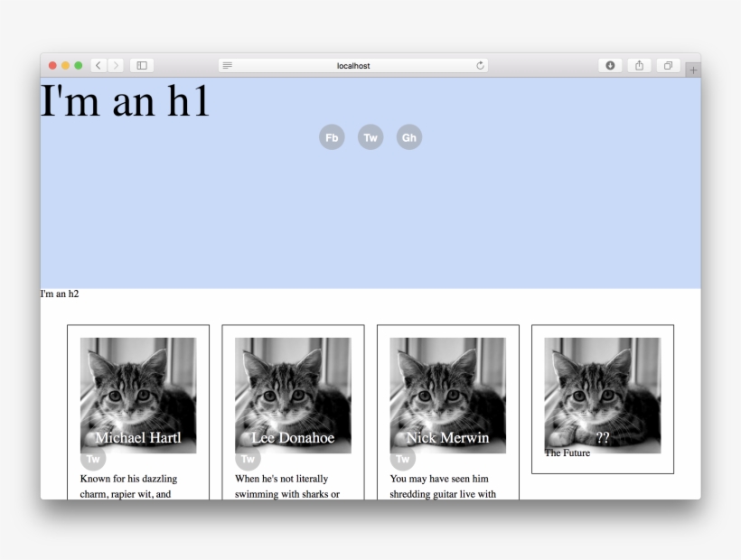
Task: Open a new tab with the plus button
Action: click(x=692, y=68)
